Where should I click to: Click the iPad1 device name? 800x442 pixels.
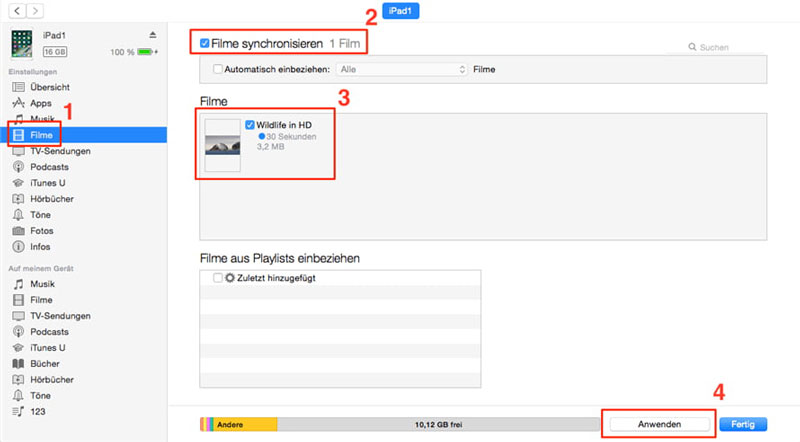click(x=54, y=35)
